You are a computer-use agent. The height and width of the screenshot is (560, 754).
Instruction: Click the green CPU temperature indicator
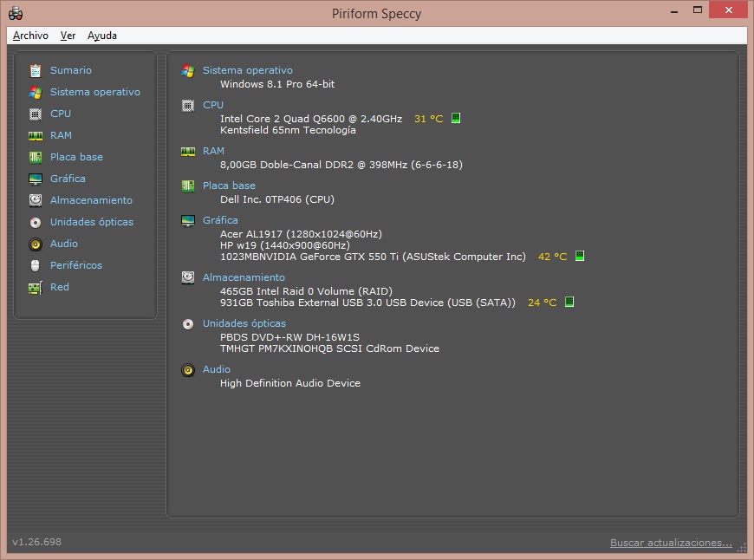point(456,119)
